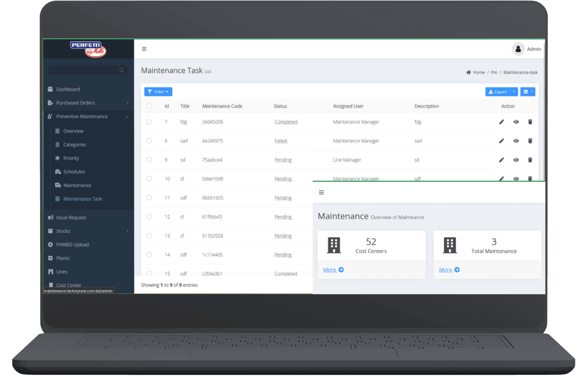View task 9 details via the eye icon
Screen dimensions: 588x377
coord(516,160)
